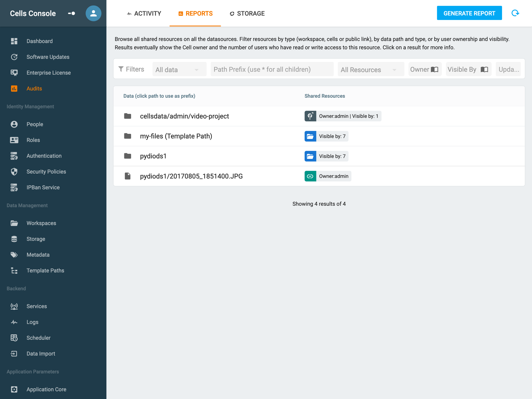This screenshot has width=532, height=399.
Task: Click the Path Prefix input field
Action: [272, 69]
